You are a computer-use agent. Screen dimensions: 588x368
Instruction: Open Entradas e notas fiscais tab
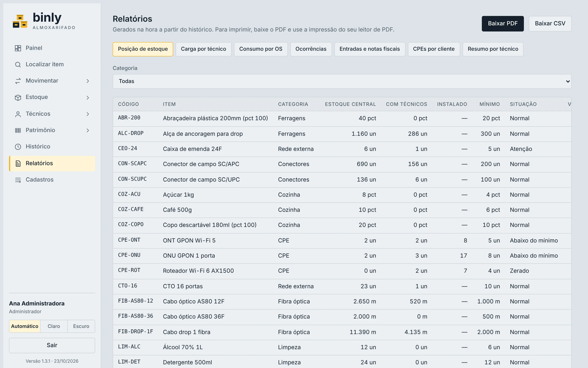point(370,49)
